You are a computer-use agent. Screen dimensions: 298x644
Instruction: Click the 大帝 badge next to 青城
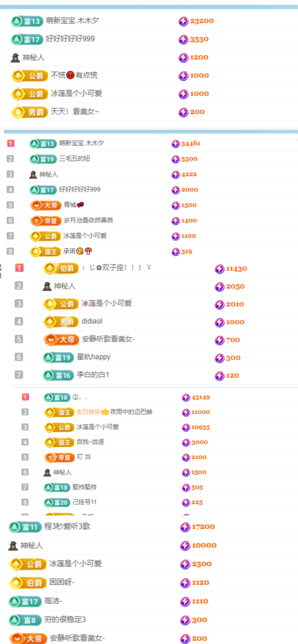[46, 205]
